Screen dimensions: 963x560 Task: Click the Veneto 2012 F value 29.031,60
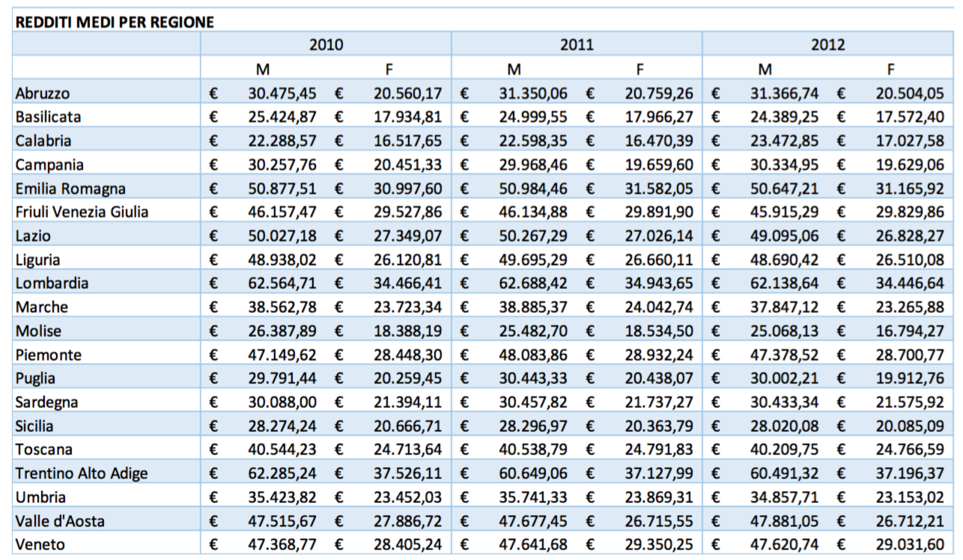[910, 544]
